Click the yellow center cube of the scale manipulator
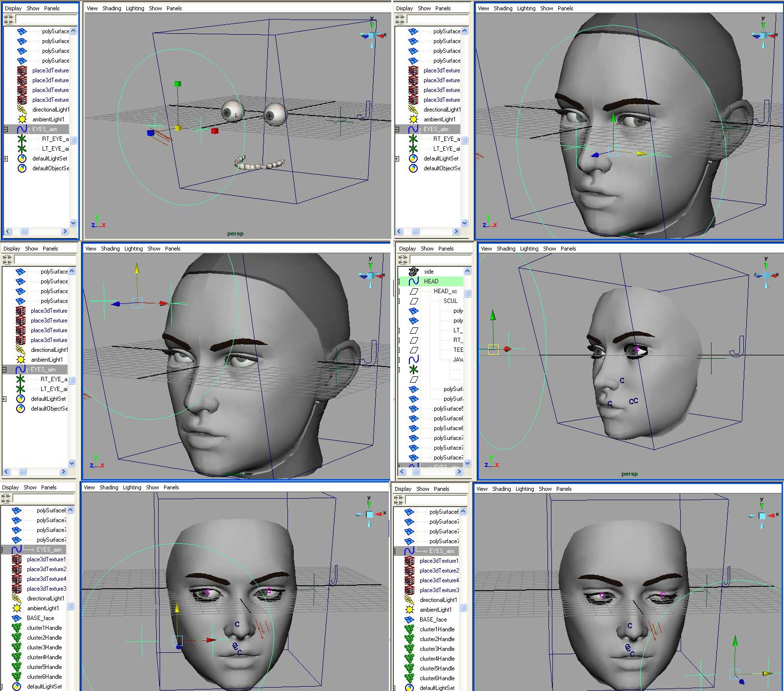 [x=178, y=128]
